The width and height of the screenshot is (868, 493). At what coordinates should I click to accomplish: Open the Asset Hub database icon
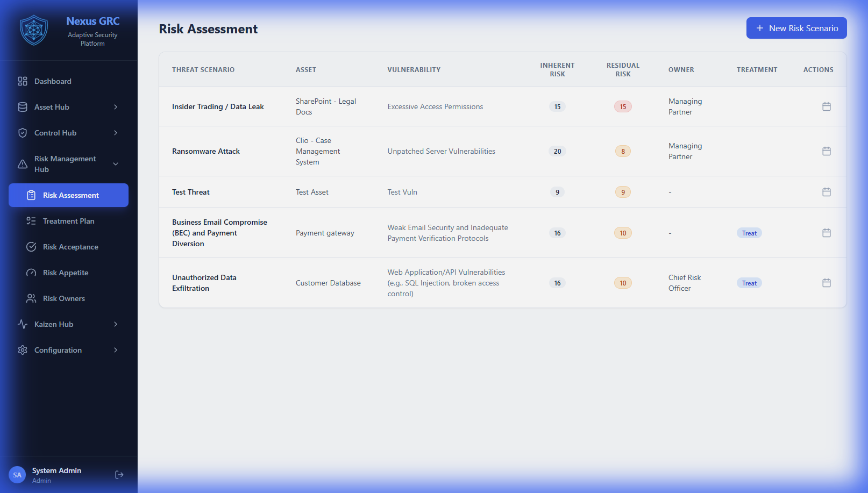pyautogui.click(x=22, y=107)
